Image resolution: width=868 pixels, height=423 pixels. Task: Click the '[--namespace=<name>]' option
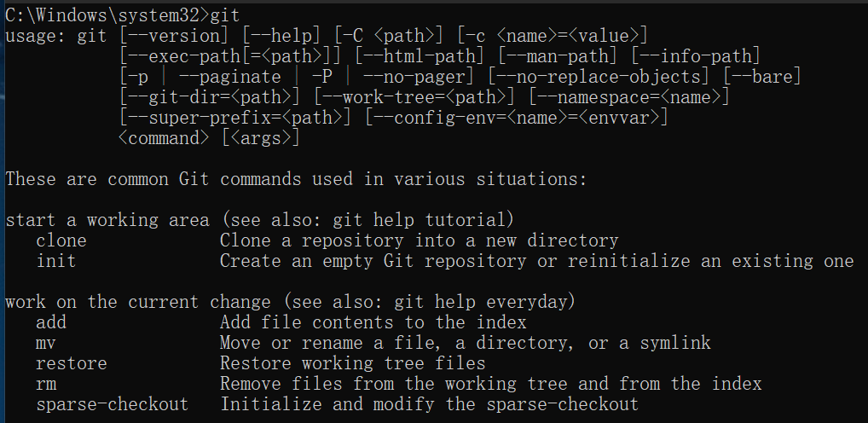(629, 97)
